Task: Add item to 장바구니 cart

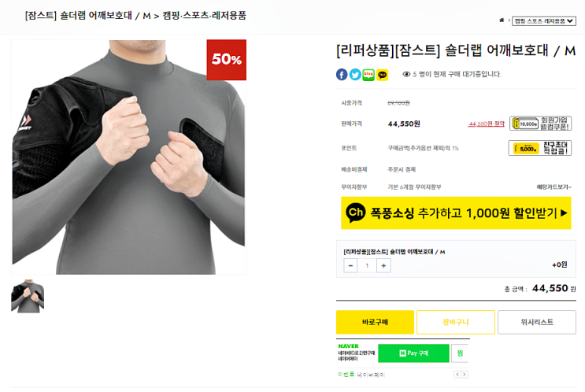Action: coord(456,322)
